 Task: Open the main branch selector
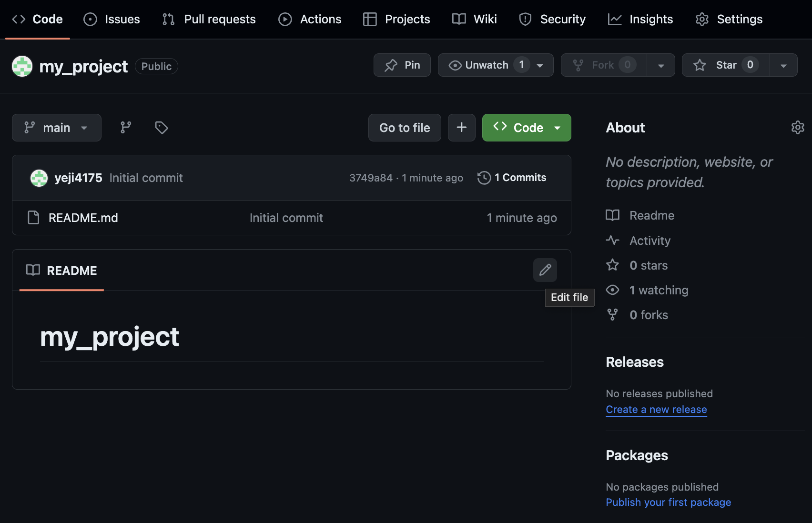point(57,128)
